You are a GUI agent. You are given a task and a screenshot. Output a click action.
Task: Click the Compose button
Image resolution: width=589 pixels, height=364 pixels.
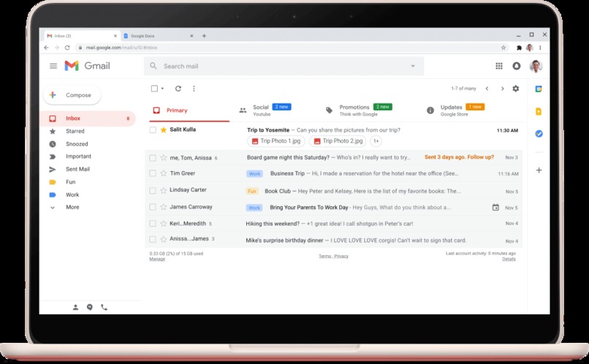[72, 96]
